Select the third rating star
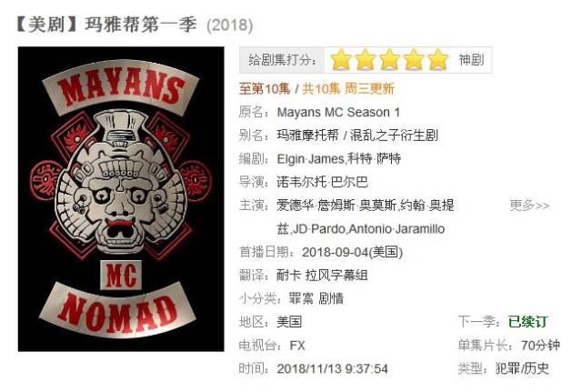Image resolution: width=582 pixels, height=392 pixels. click(x=389, y=59)
